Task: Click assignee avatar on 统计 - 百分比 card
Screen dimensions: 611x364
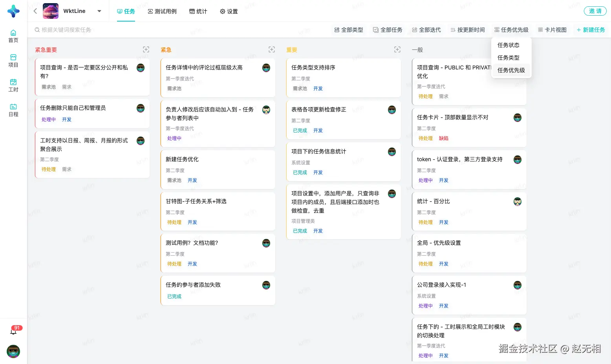Action: pyautogui.click(x=518, y=202)
